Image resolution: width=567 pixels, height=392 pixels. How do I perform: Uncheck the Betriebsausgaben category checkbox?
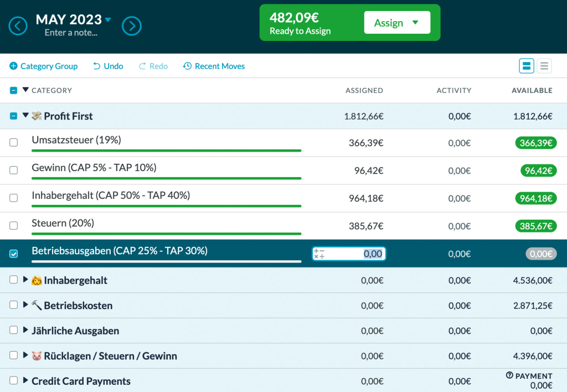click(14, 254)
